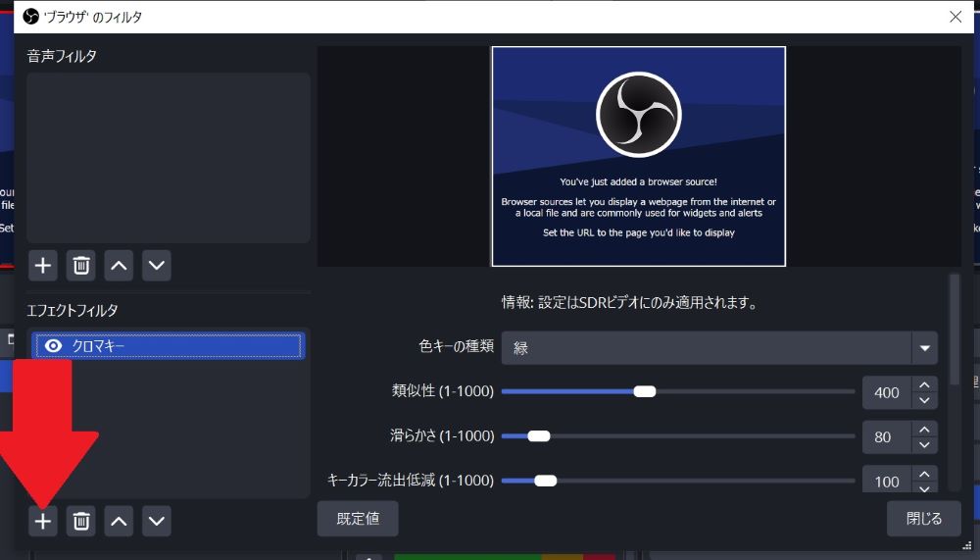Toggle visibility of クロマキー filter
Image resolution: width=980 pixels, height=560 pixels.
tap(53, 345)
